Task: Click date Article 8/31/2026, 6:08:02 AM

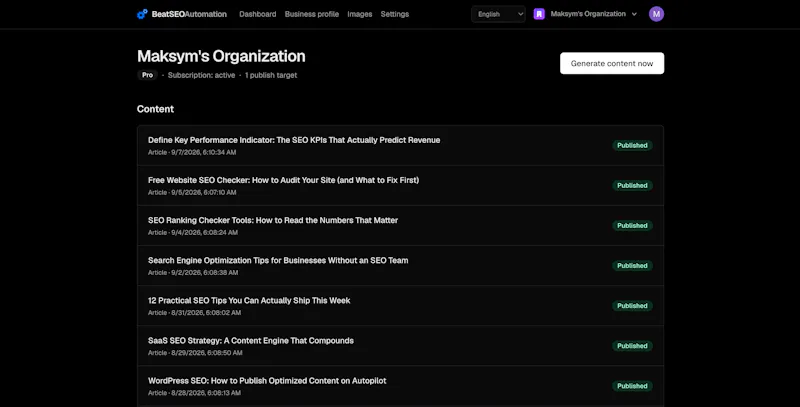Action: (194, 313)
